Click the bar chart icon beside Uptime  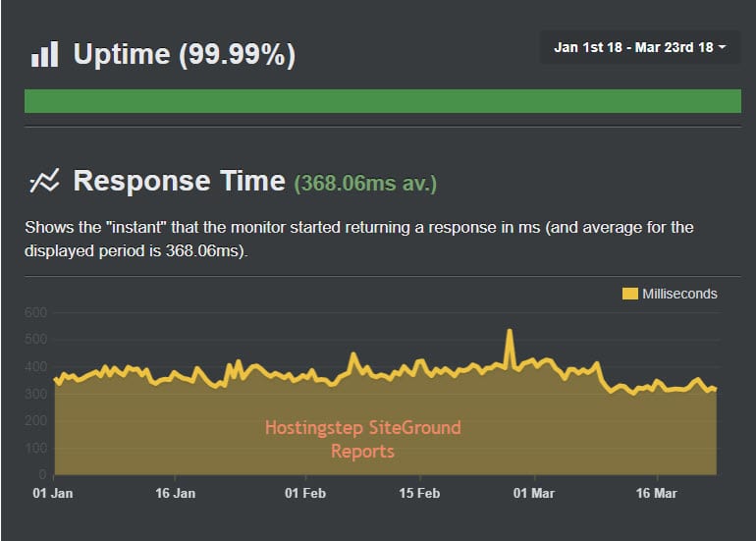(x=45, y=54)
